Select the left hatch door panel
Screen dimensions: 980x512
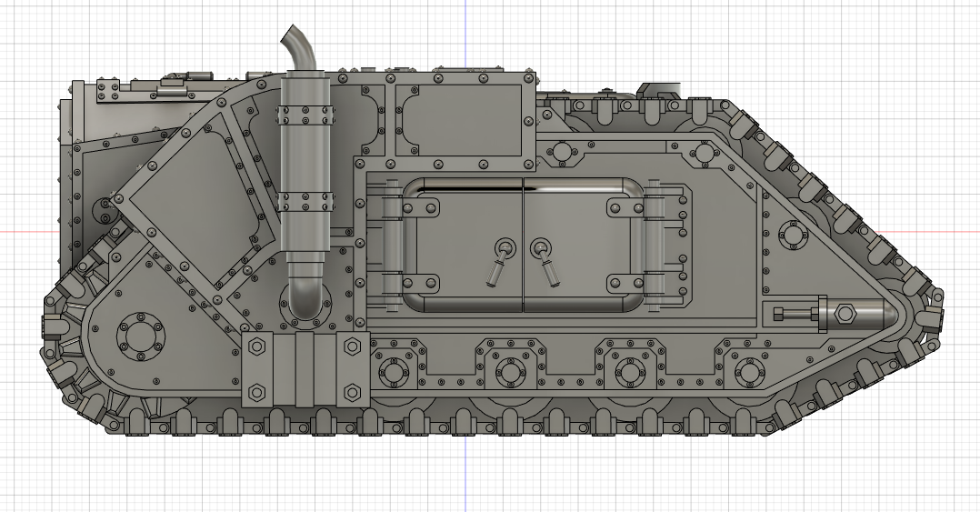tap(464, 245)
